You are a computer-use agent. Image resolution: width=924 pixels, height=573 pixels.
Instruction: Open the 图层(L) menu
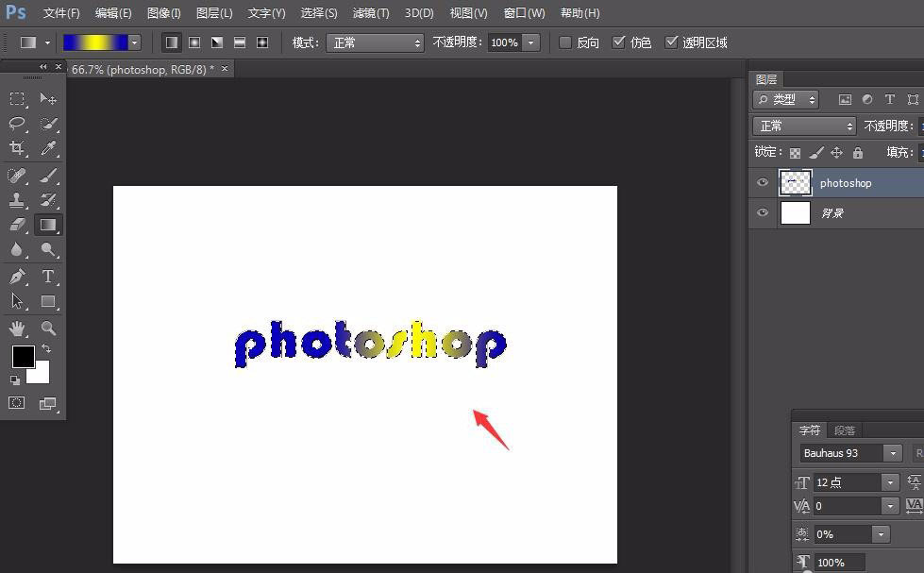214,13
